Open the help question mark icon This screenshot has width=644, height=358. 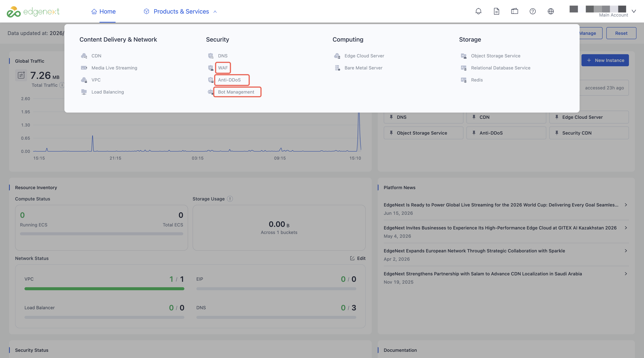(x=533, y=11)
